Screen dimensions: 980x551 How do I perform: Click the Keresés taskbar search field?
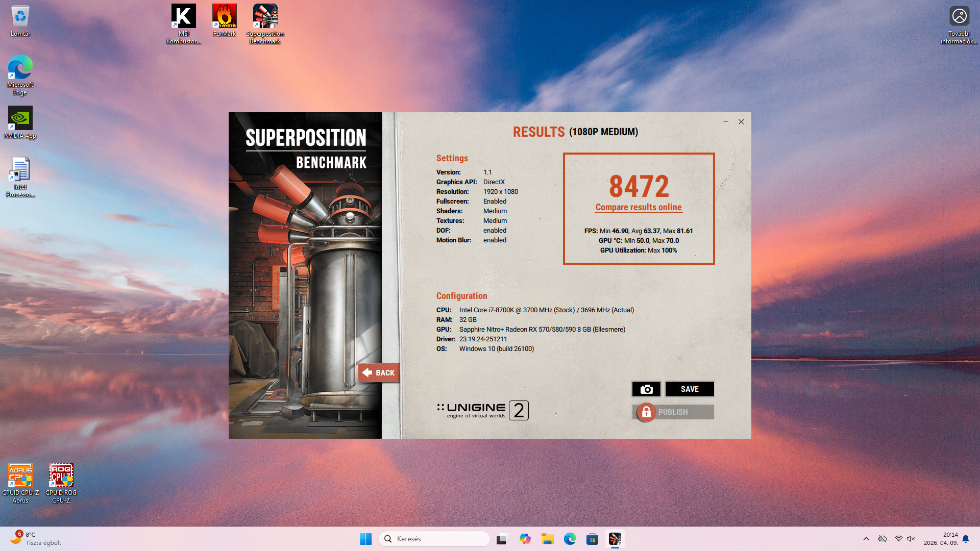(434, 539)
